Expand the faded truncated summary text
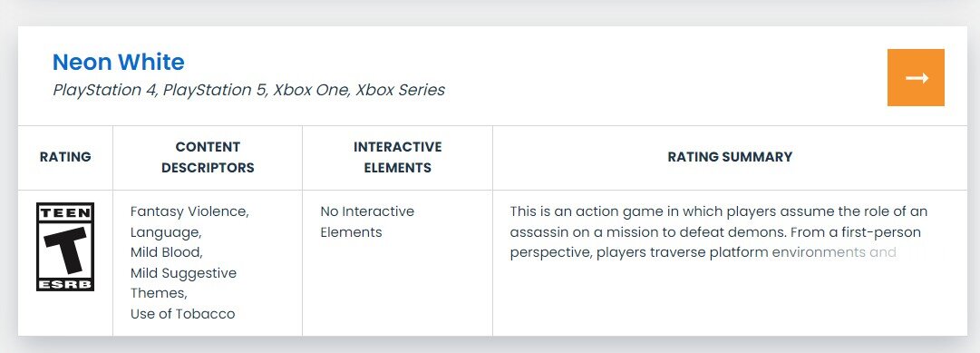Viewport: 980px width, 353px height. click(834, 253)
